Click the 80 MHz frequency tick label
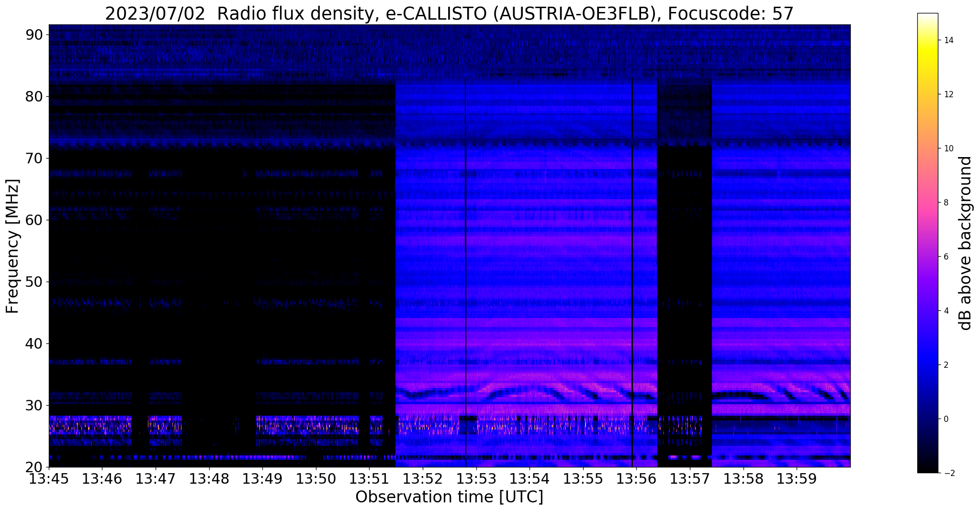The height and width of the screenshot is (511, 980). coord(35,96)
